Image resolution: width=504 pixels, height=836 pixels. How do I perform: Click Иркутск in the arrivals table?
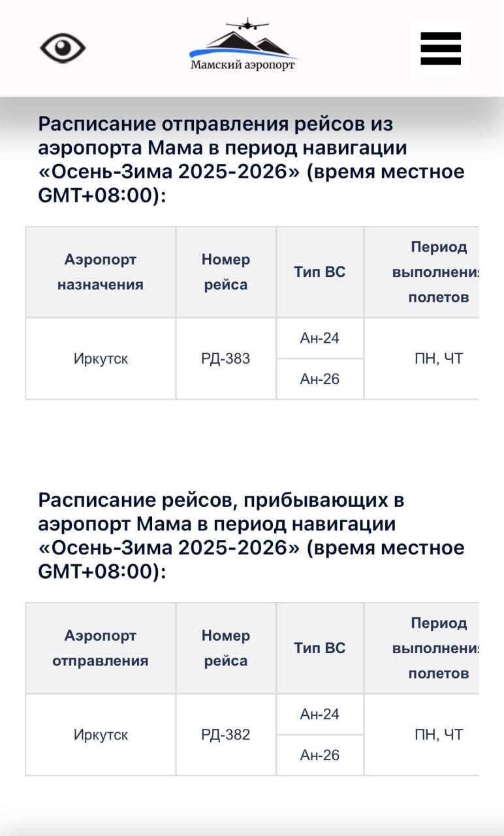(x=100, y=734)
